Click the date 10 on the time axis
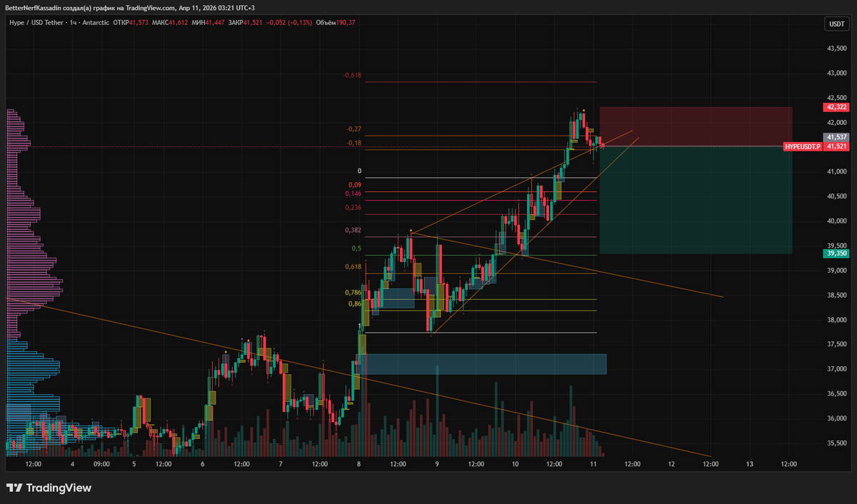 tap(515, 464)
